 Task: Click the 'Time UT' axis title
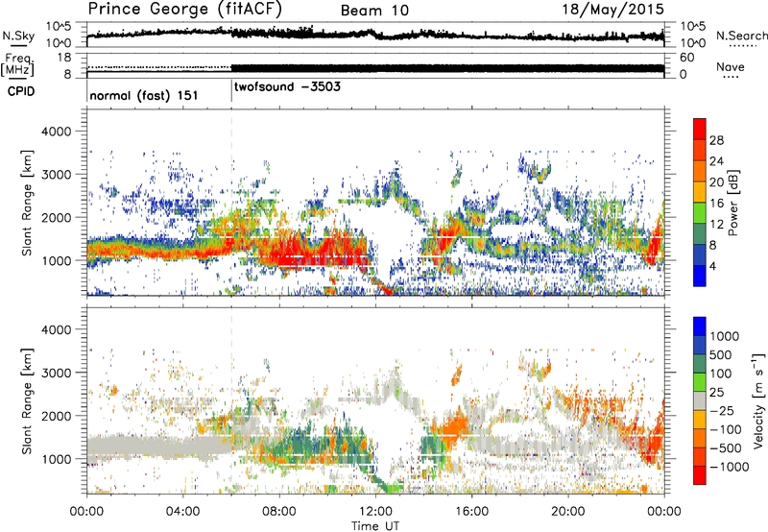pyautogui.click(x=375, y=526)
